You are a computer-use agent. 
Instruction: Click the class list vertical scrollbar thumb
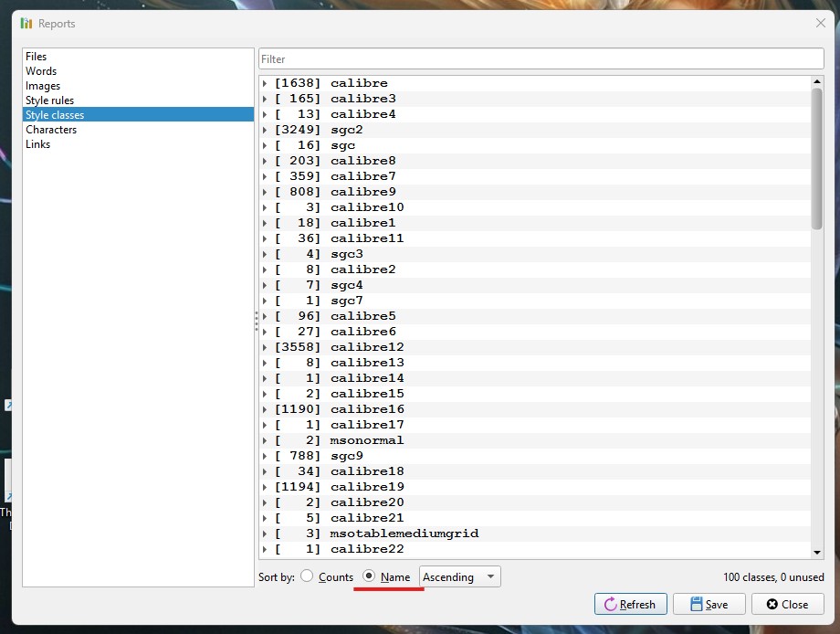(x=816, y=159)
